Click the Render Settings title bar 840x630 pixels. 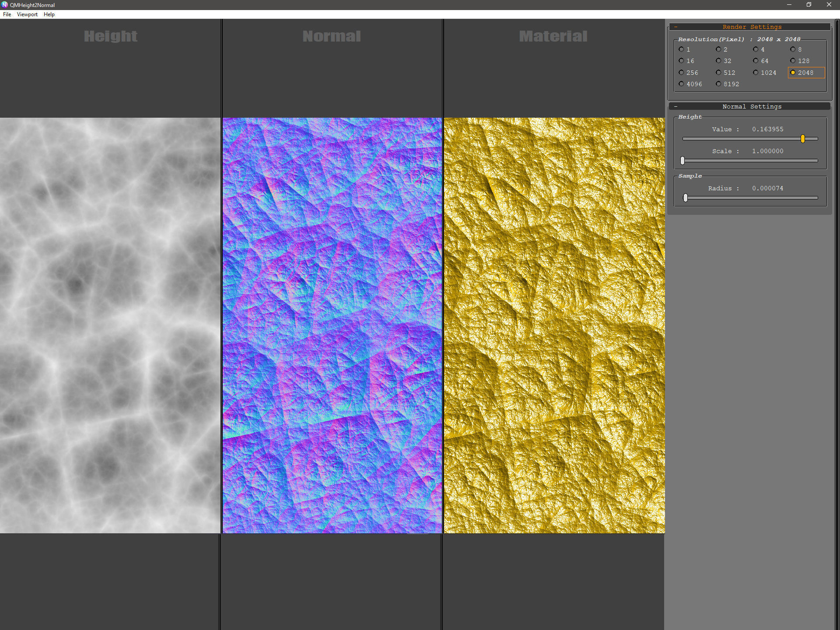pos(752,27)
